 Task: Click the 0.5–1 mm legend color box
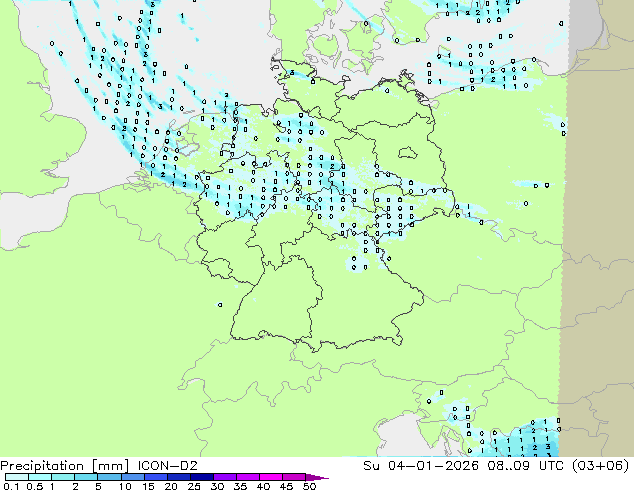40,477
